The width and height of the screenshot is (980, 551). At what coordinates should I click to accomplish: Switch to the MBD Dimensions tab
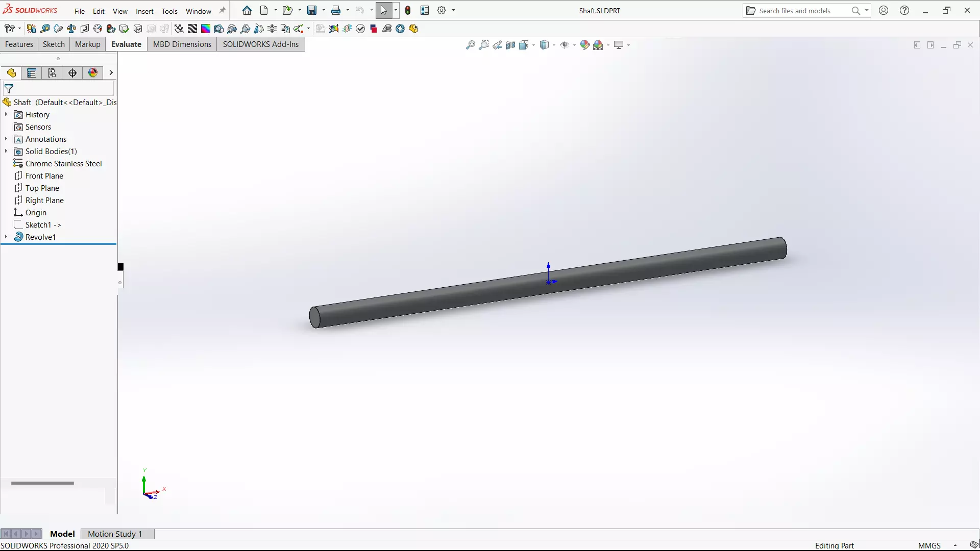[x=182, y=44]
